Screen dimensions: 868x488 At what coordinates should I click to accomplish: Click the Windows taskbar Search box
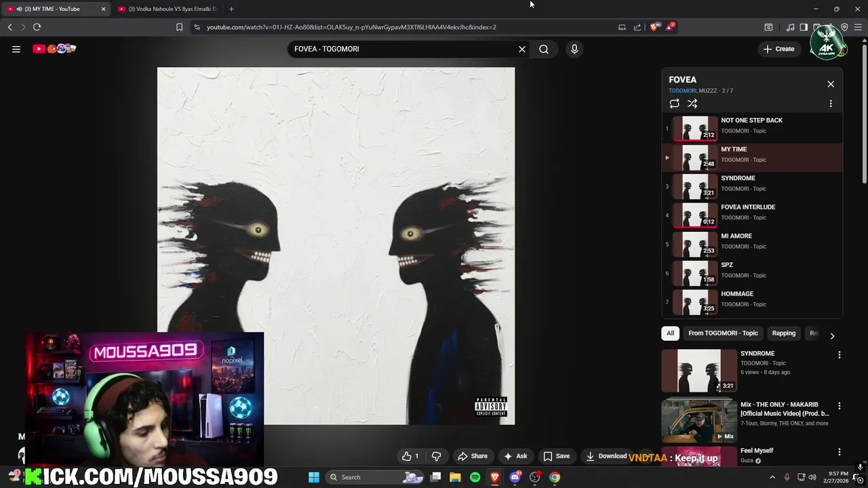[x=376, y=477]
